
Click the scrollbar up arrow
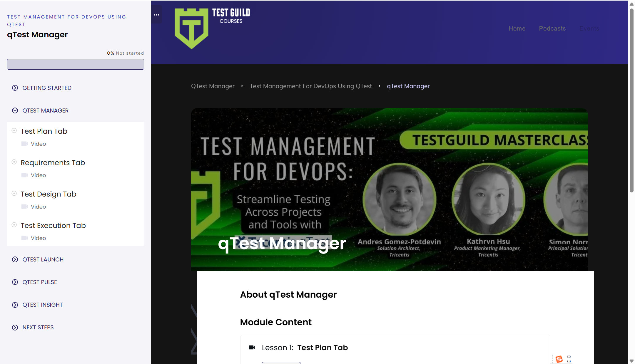tap(631, 4)
